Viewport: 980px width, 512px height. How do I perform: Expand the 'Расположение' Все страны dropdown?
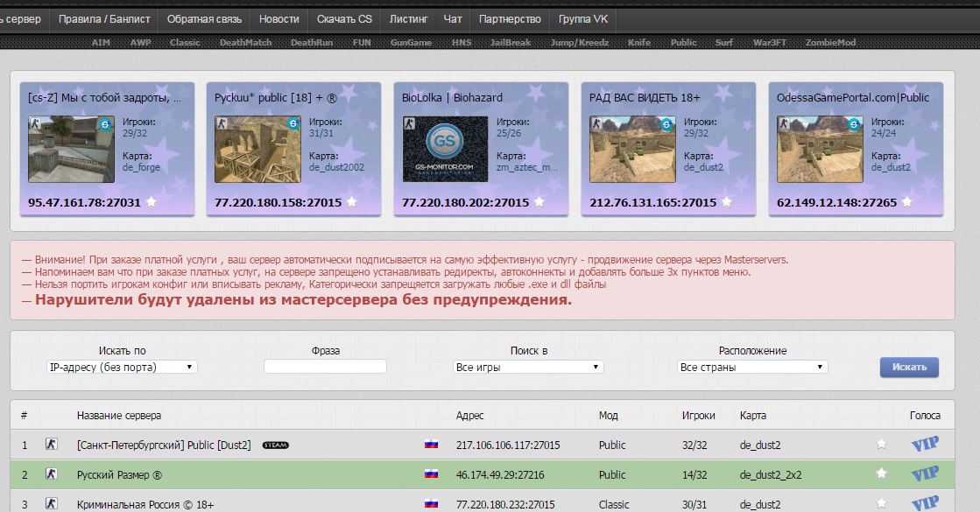click(752, 367)
